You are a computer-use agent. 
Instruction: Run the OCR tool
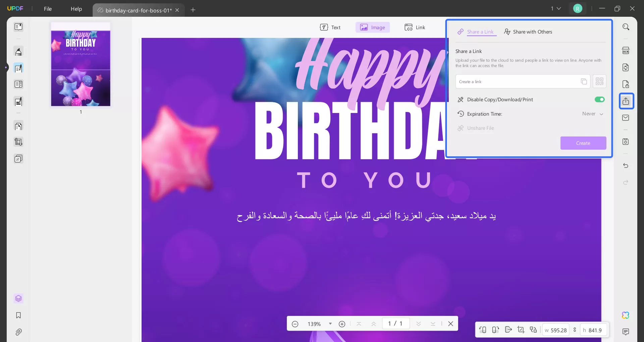coord(626,50)
